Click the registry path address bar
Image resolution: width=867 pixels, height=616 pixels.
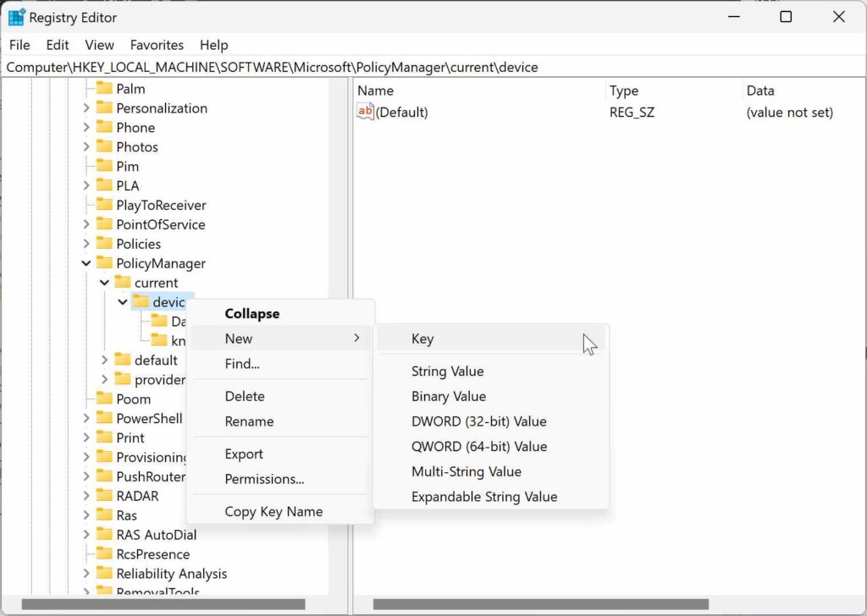click(433, 67)
